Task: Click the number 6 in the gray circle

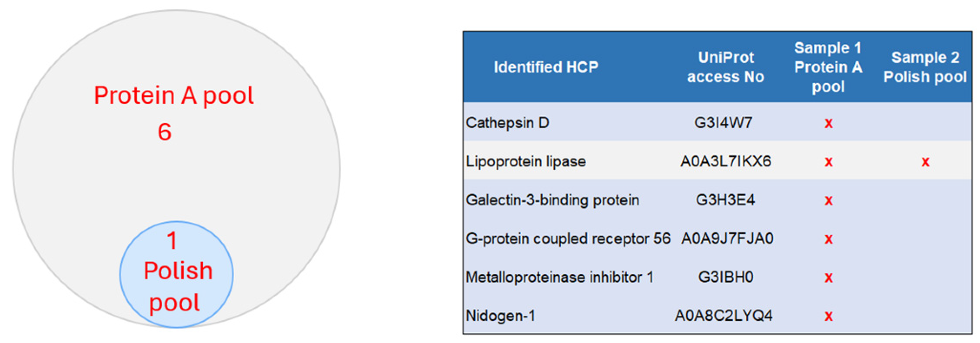Action: pyautogui.click(x=165, y=132)
